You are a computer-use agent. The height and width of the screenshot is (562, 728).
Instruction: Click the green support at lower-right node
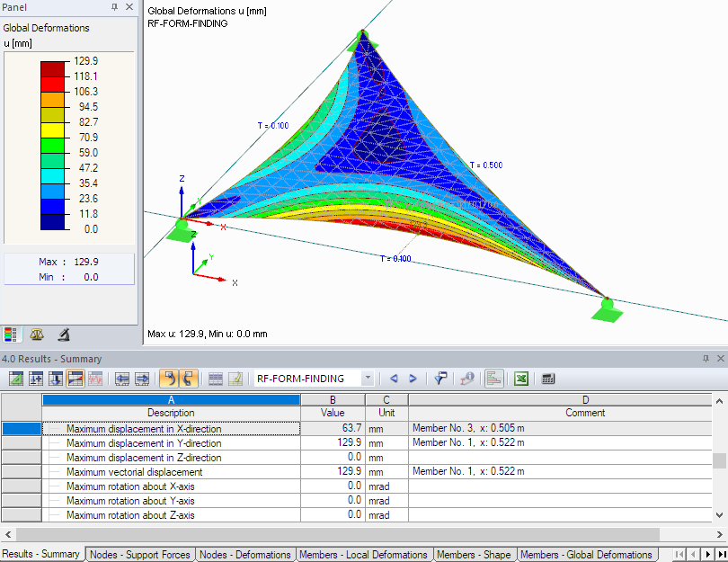tap(608, 310)
